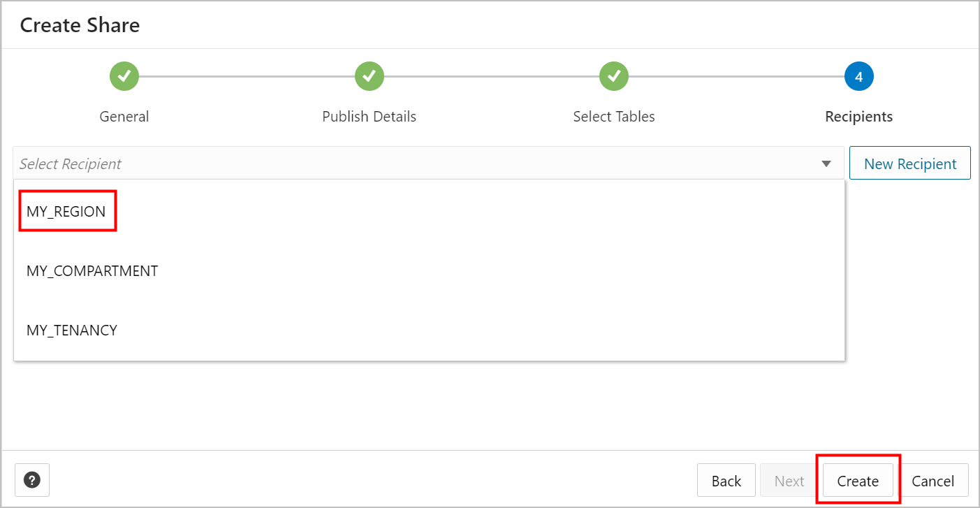The width and height of the screenshot is (980, 508).
Task: Click the New Recipient button
Action: click(909, 163)
